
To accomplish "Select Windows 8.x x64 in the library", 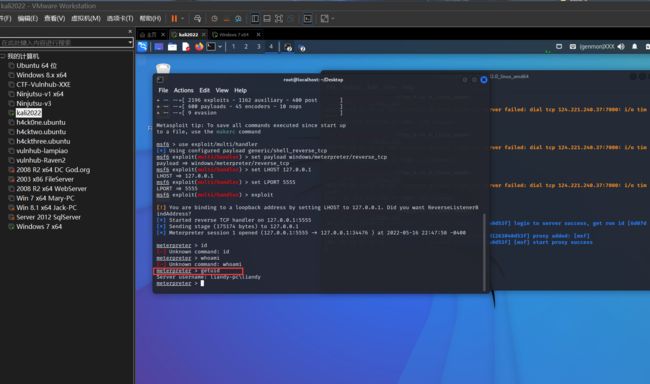I will (41, 75).
